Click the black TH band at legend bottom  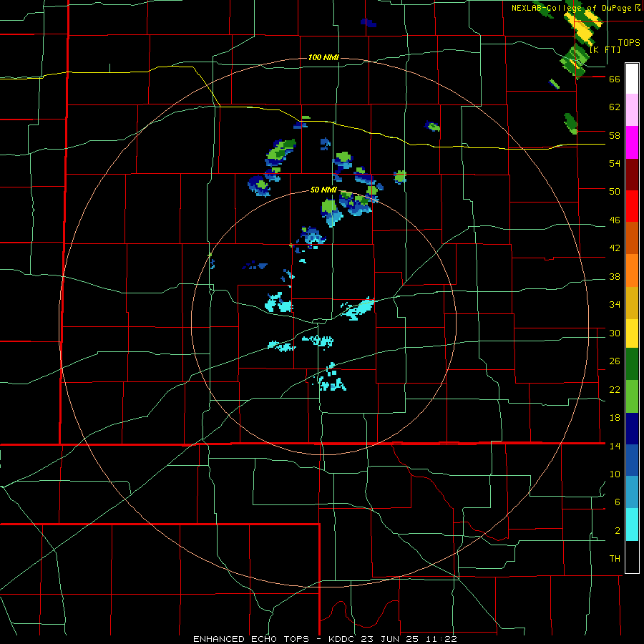(x=632, y=557)
